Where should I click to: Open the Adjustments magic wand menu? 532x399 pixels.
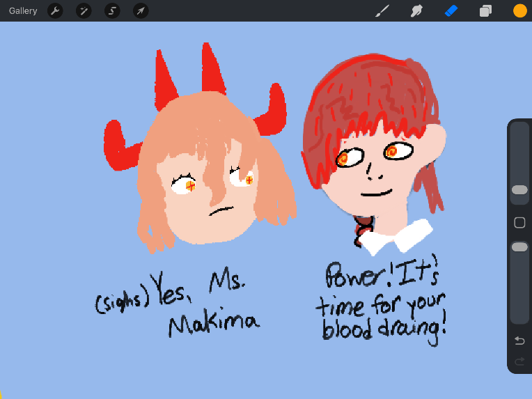click(84, 11)
